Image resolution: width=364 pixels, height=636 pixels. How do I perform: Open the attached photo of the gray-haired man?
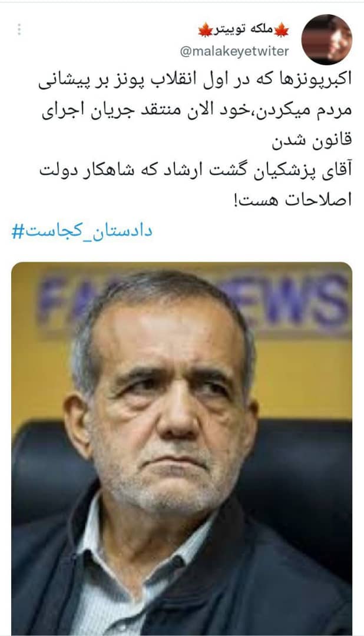click(x=182, y=448)
